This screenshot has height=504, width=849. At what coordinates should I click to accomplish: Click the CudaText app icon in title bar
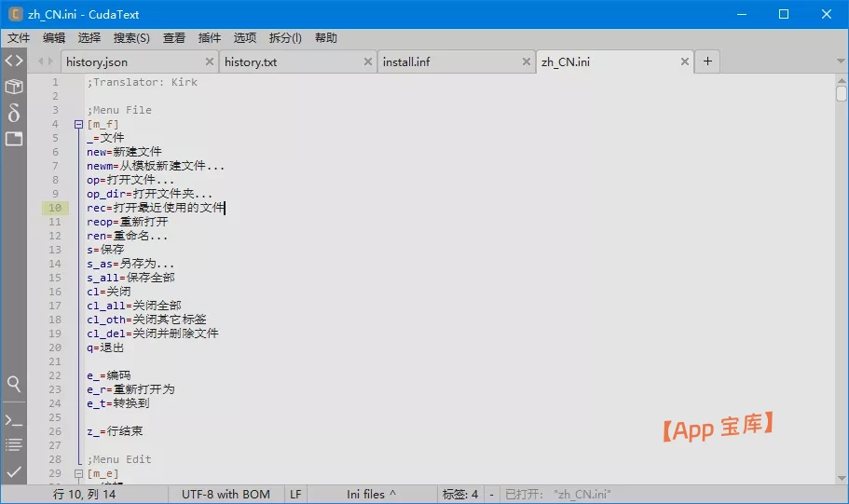(16, 14)
